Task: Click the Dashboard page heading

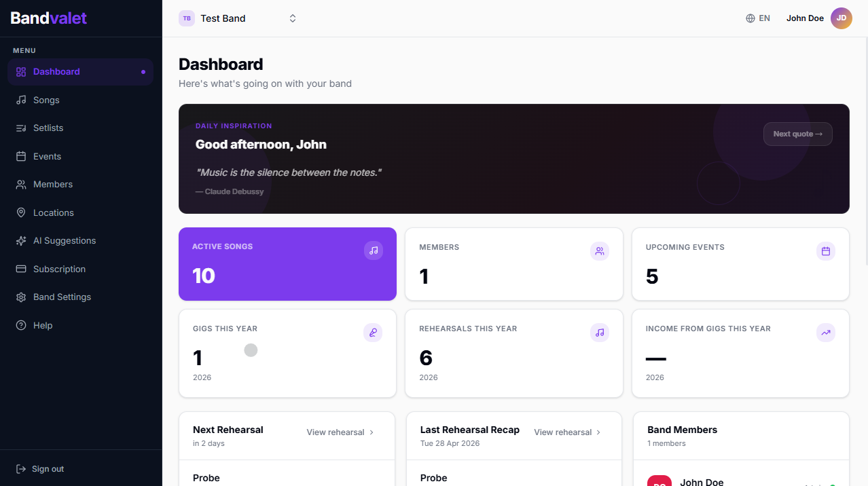Action: tap(221, 64)
